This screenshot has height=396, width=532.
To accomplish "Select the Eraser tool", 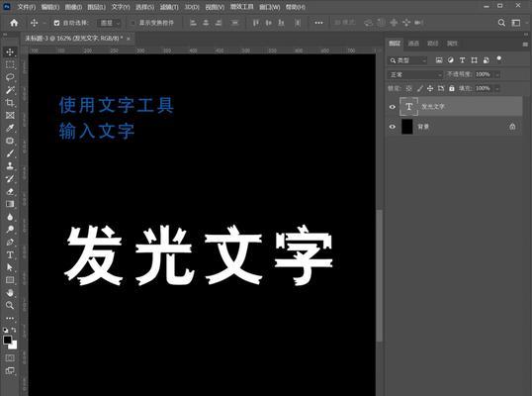I will 10,191.
